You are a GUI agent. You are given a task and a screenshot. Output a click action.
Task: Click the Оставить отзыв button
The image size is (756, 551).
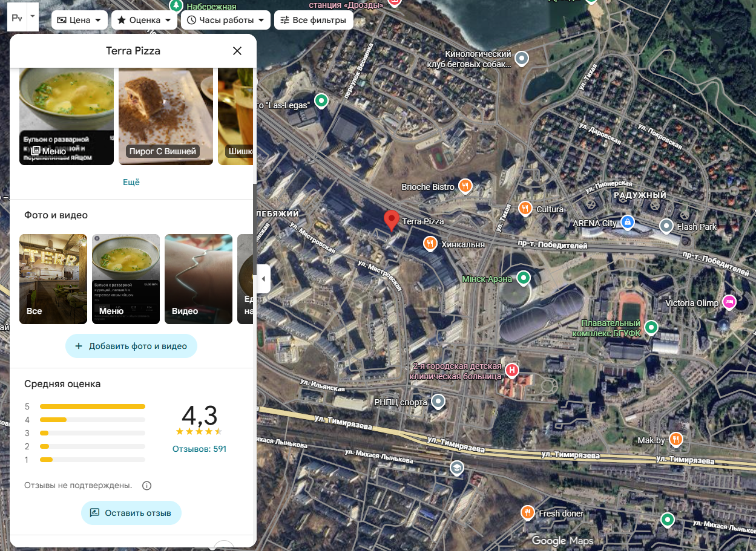click(x=131, y=513)
